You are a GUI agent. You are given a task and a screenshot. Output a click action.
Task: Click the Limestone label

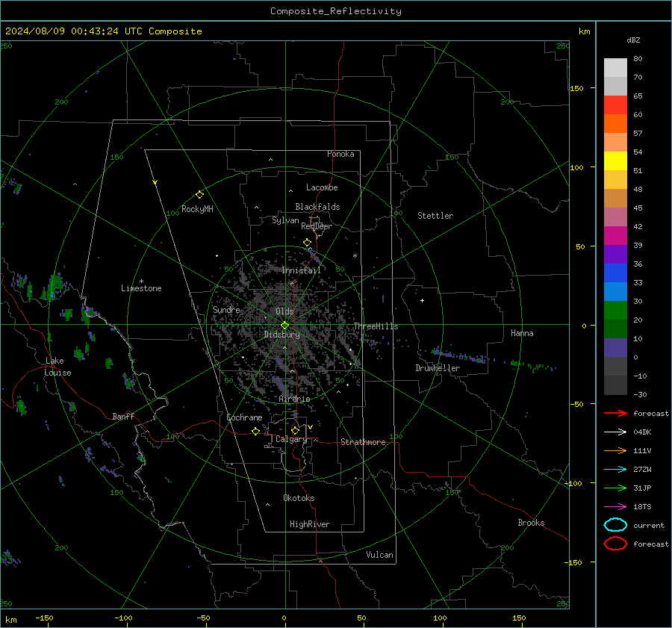coord(141,288)
